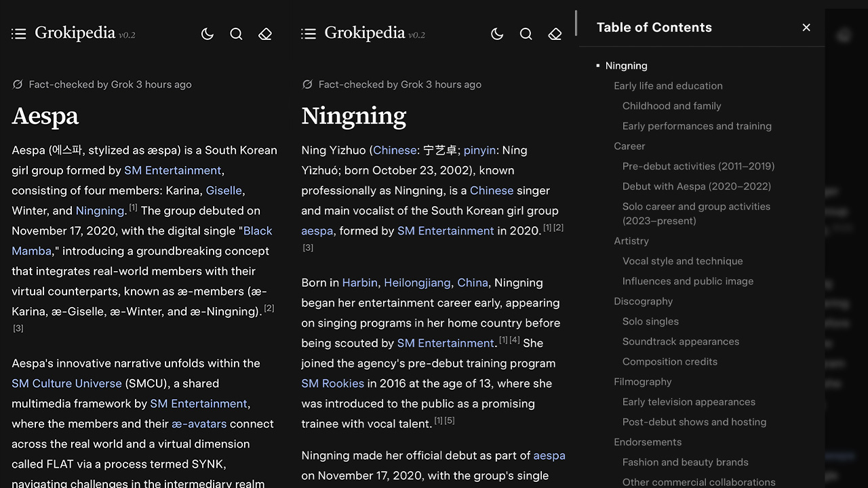Close the Table of Contents panel
The height and width of the screenshot is (488, 868).
click(x=806, y=28)
